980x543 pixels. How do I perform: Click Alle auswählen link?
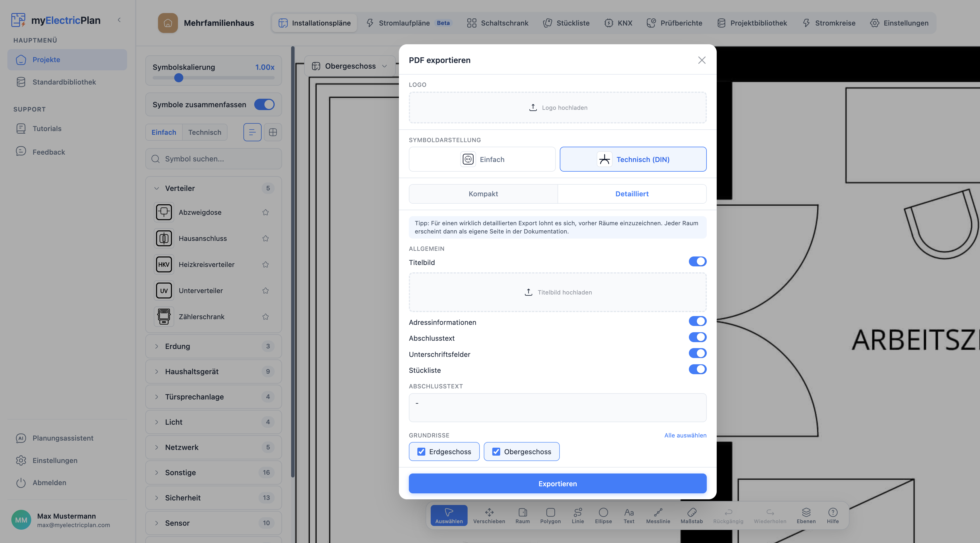tap(685, 435)
